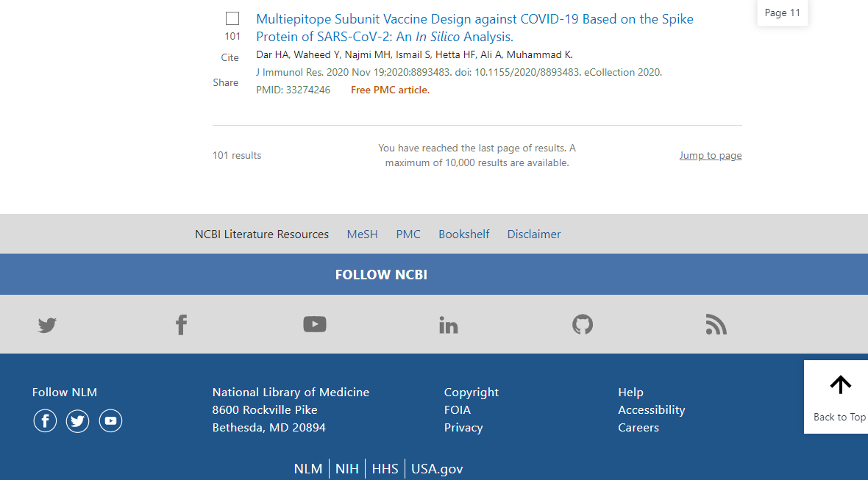Viewport: 868px width, 480px height.
Task: Open NCBI RSS feed icon
Action: click(x=716, y=325)
